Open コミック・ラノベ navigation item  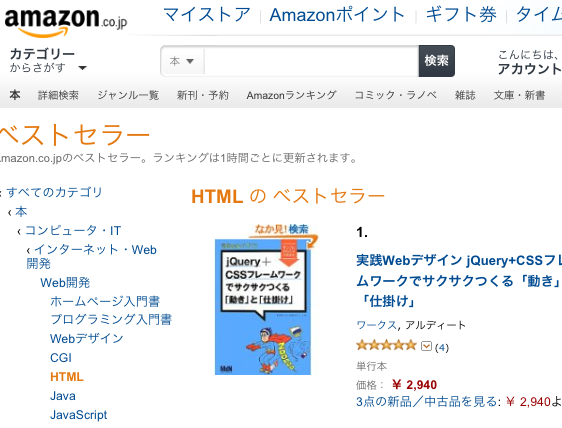tap(395, 95)
